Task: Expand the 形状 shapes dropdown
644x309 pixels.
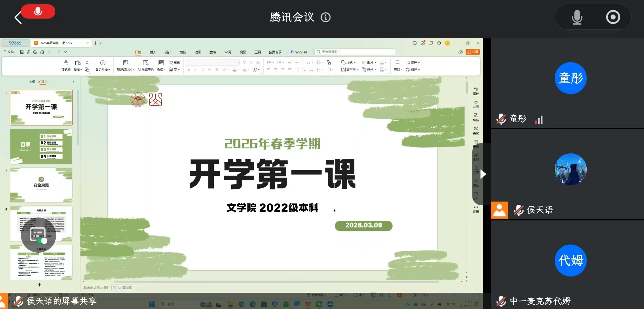Action: point(348,62)
